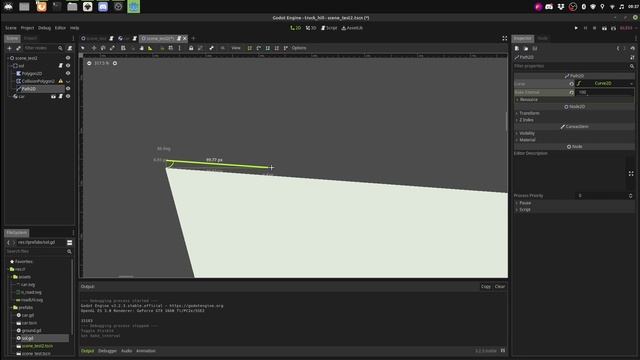Toggle visibility of car node
Screen dimensions: 640x360
tap(68, 96)
